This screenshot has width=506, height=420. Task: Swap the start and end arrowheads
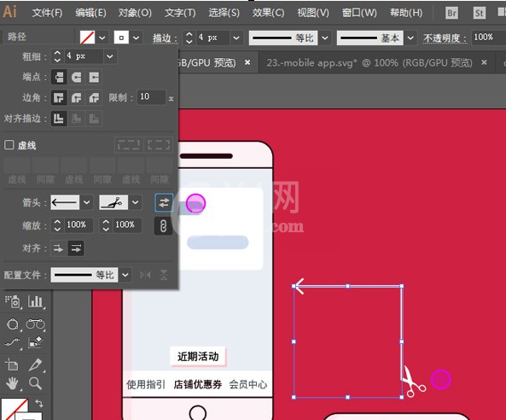[x=164, y=202]
